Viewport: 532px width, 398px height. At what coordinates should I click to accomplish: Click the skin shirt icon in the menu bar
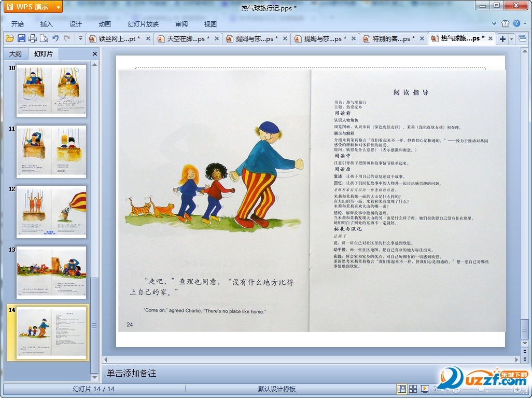coord(505,23)
